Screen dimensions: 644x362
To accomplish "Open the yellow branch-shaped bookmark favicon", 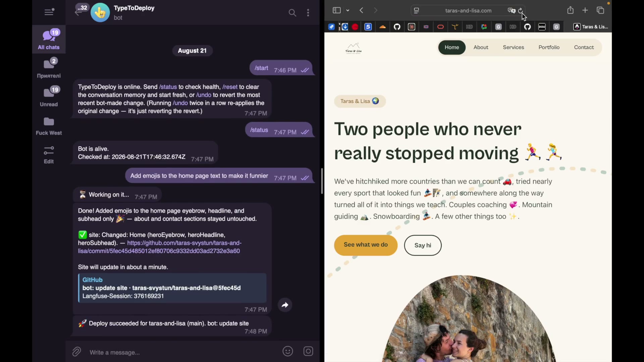I will (x=455, y=27).
